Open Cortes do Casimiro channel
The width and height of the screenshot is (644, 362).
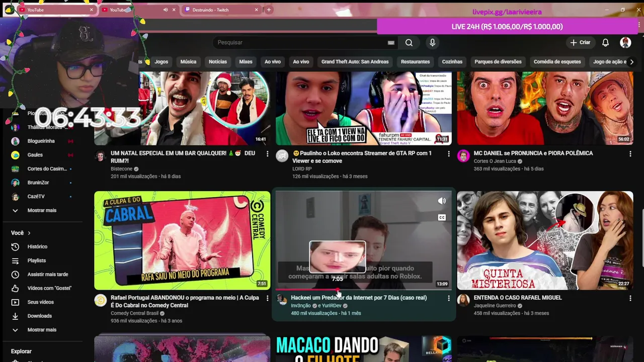click(47, 169)
